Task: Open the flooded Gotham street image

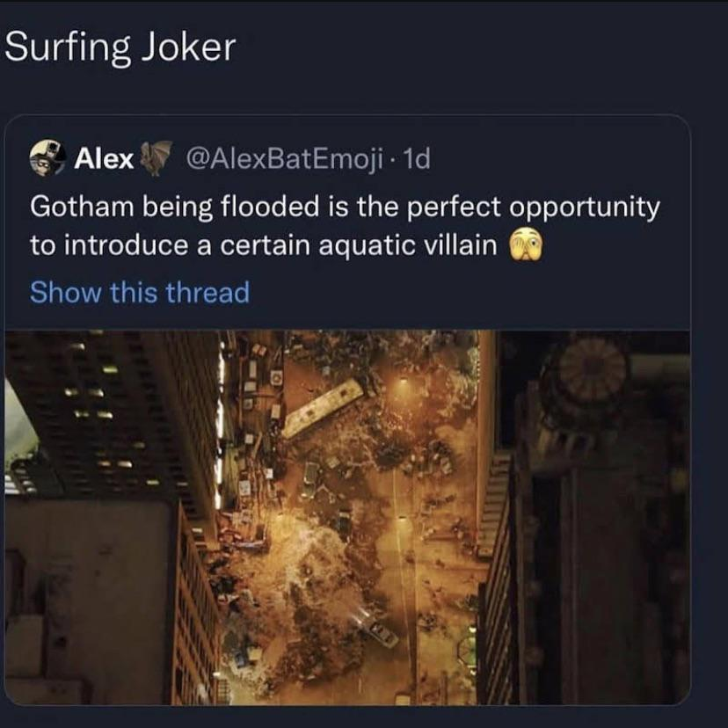Action: 347,517
